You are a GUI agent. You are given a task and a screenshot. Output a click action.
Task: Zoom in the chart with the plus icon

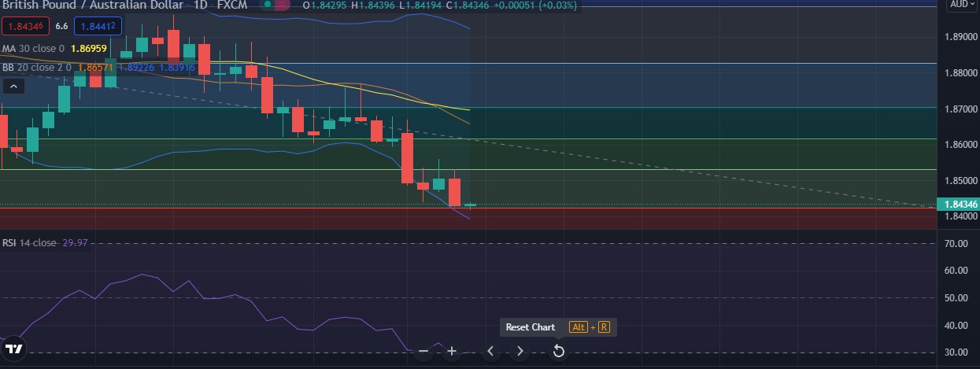[452, 351]
